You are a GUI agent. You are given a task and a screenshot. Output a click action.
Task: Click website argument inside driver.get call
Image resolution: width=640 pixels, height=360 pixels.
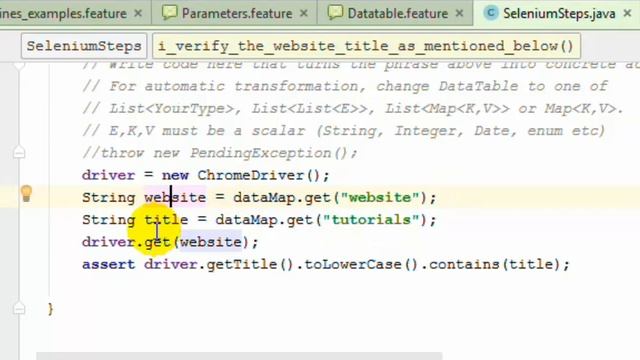[211, 242]
